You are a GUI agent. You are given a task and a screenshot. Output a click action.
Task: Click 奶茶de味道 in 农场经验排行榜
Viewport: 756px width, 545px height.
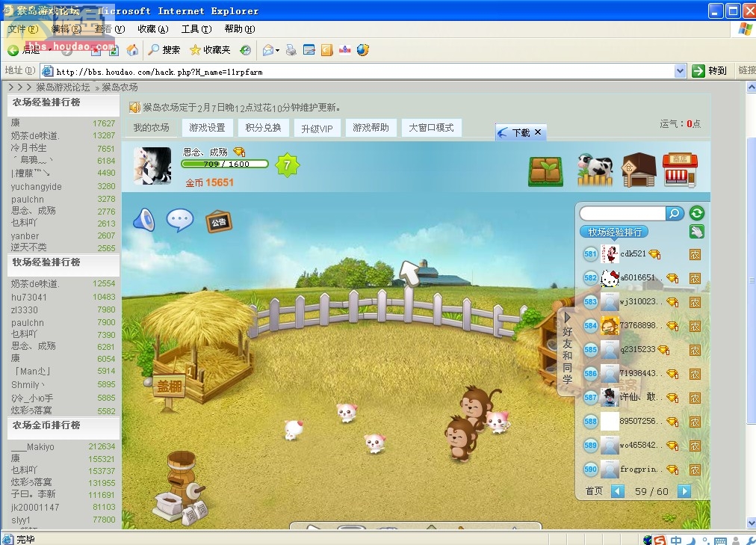click(35, 136)
